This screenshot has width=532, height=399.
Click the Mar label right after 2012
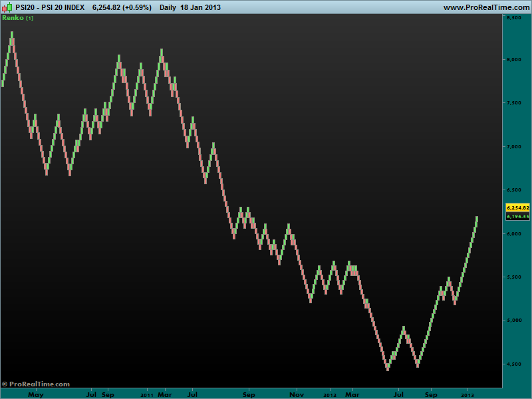click(352, 394)
